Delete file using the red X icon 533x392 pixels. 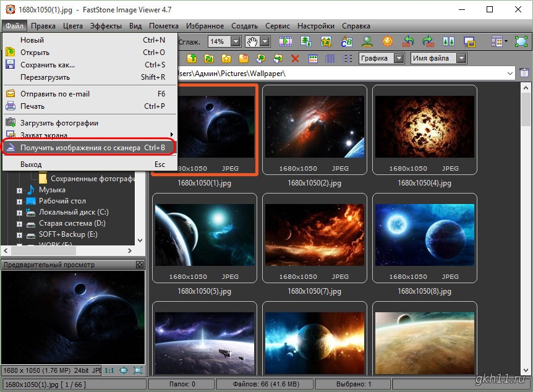pyautogui.click(x=295, y=58)
